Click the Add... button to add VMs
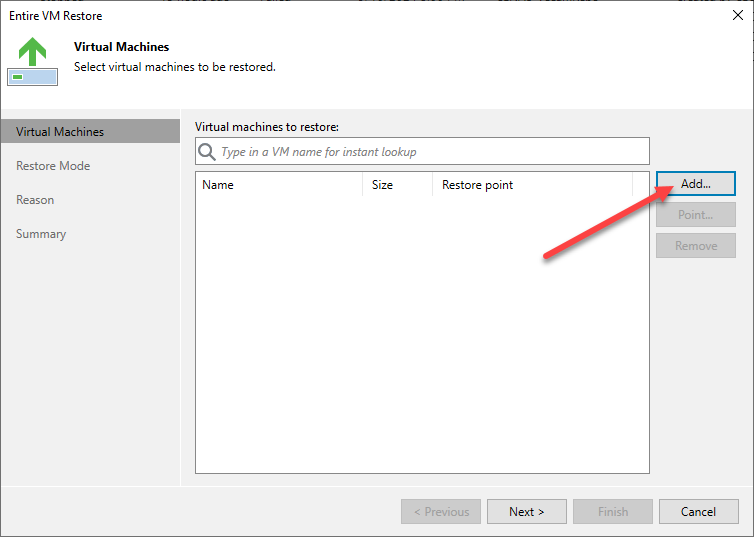 [695, 184]
